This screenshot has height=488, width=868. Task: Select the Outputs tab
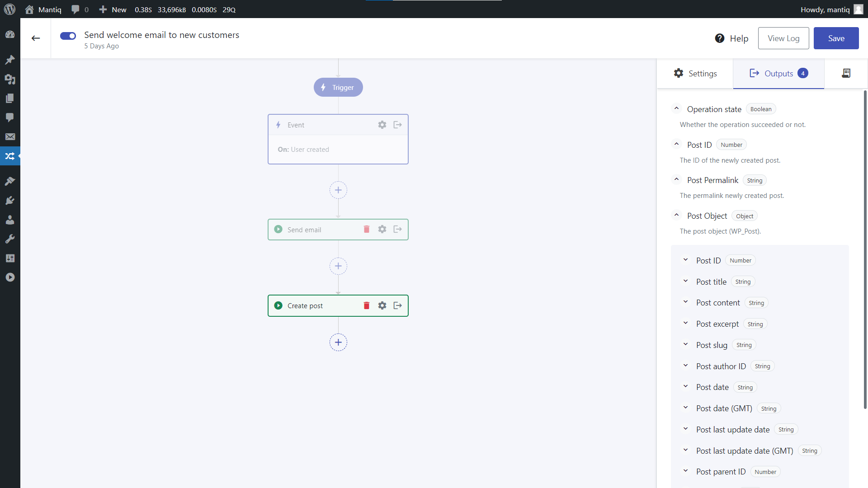(x=778, y=73)
